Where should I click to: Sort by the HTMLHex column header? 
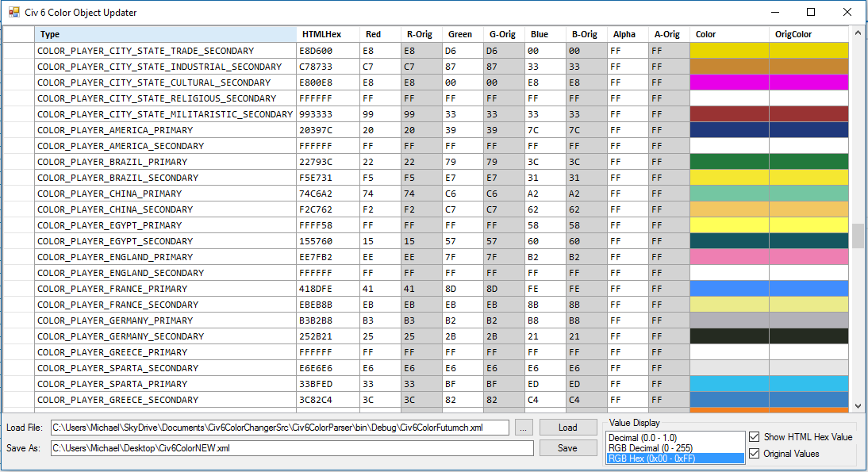point(328,34)
